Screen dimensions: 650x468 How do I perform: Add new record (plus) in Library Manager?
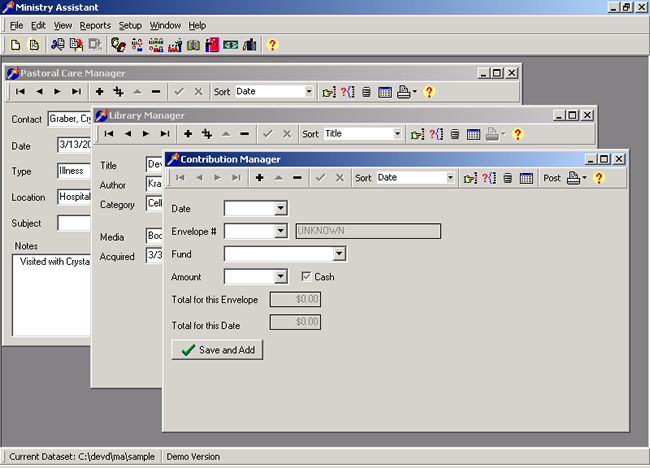pos(188,133)
